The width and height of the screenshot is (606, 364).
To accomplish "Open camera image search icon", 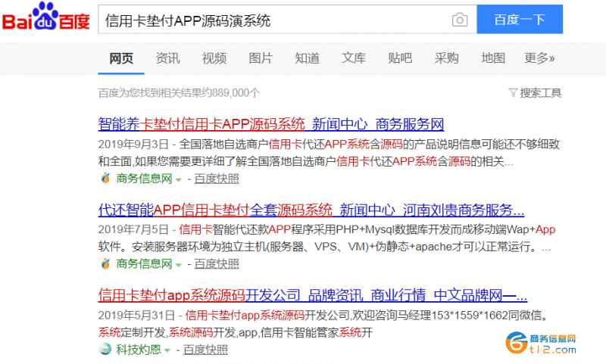I will [x=460, y=20].
